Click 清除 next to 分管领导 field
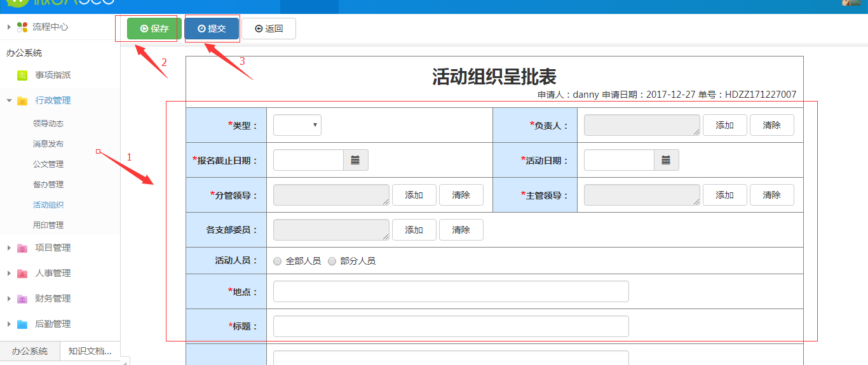The image size is (868, 365). 461,195
